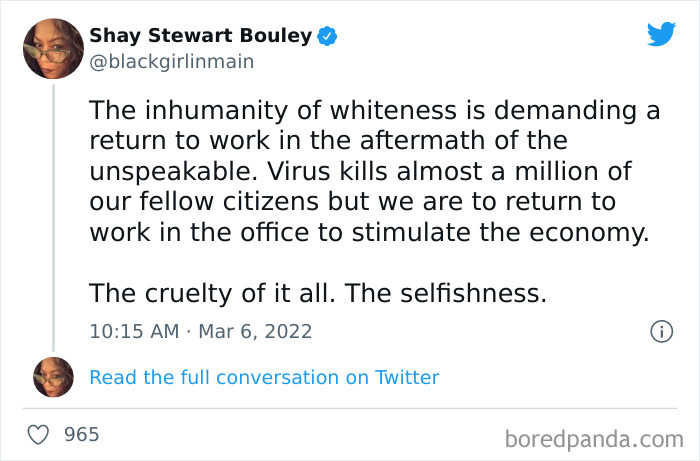The image size is (700, 461).
Task: Click the line starting "The inhumanity of whiteness"
Action: click(374, 111)
